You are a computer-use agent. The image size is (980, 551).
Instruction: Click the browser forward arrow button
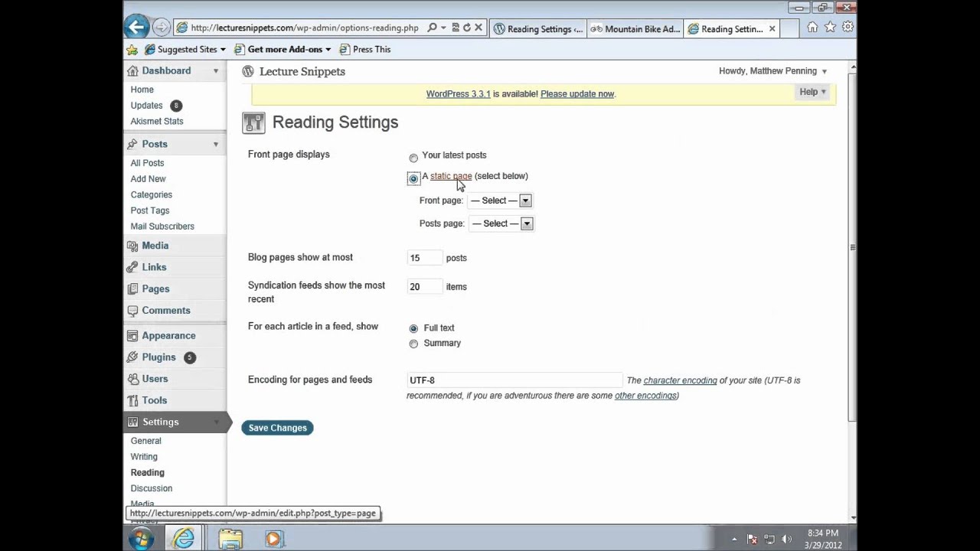(x=161, y=28)
